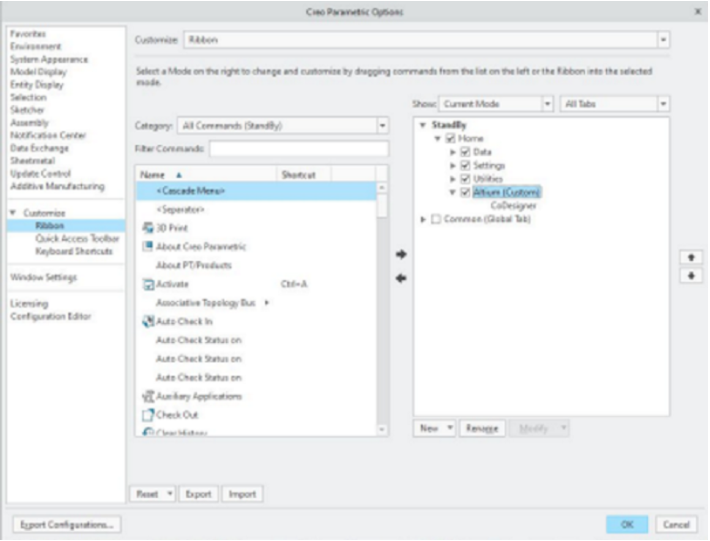
Task: Click the command list scrollbar up arrow
Action: click(x=382, y=187)
